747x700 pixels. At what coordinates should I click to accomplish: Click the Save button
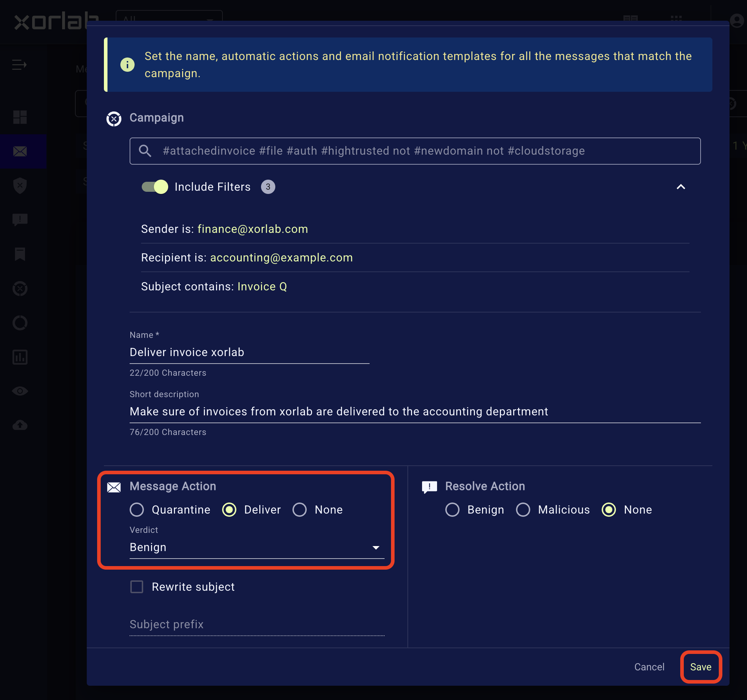pyautogui.click(x=701, y=667)
